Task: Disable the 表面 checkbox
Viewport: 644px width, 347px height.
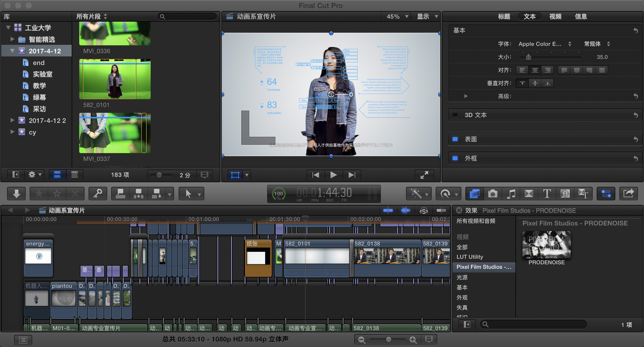Action: pos(455,139)
